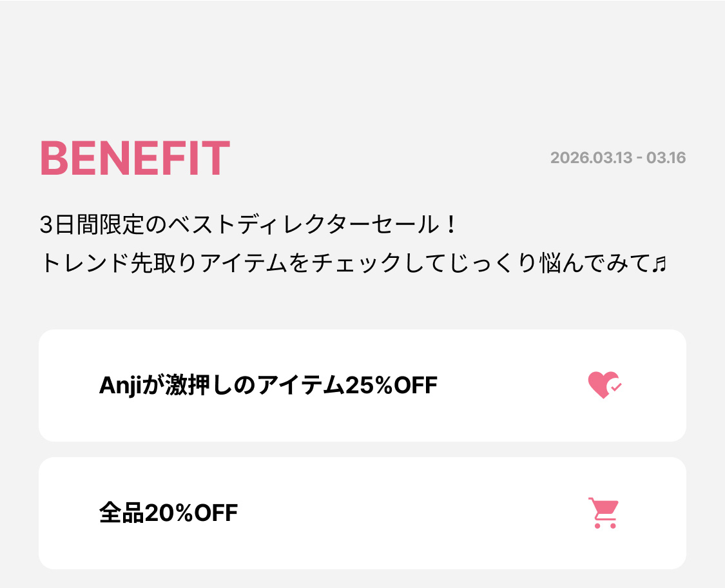
Task: Click the 03.16 end date
Action: pos(666,158)
